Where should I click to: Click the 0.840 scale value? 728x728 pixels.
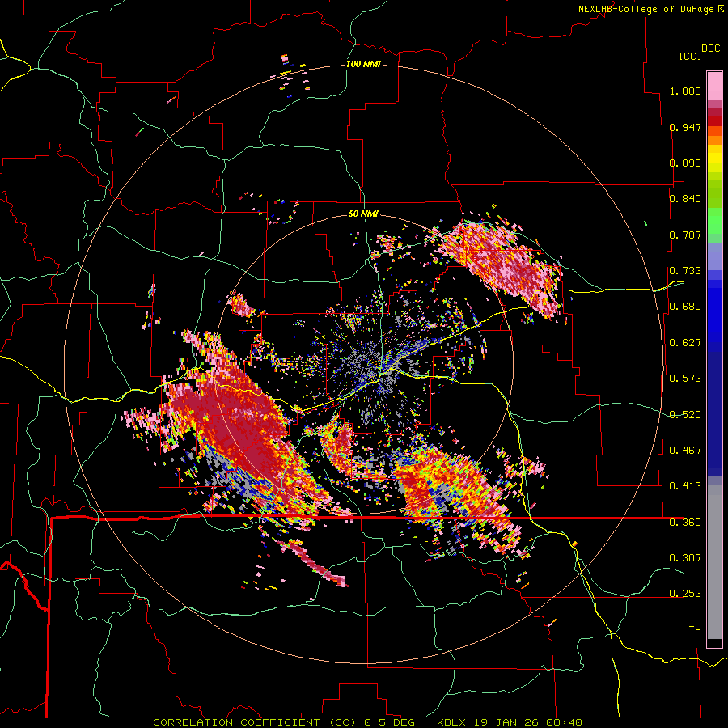[685, 199]
